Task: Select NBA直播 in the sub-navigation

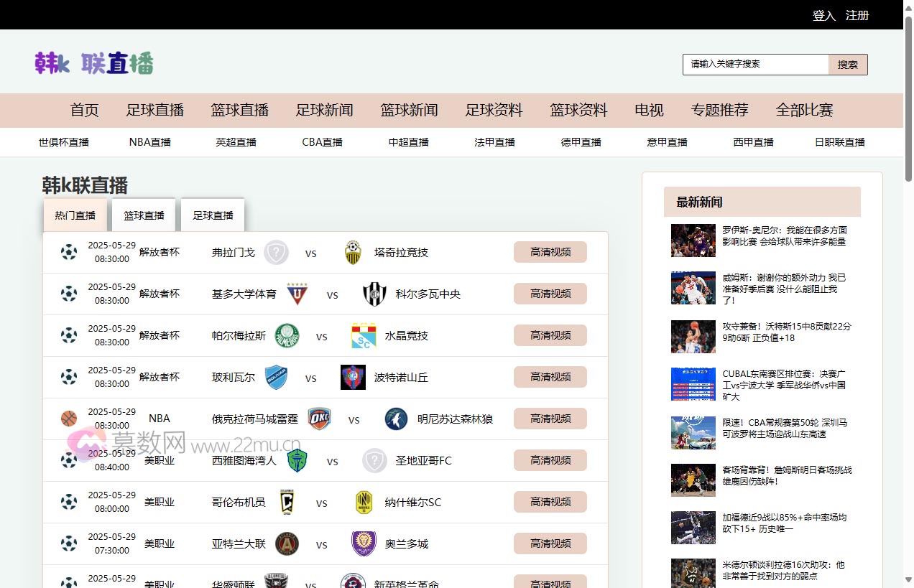Action: coord(149,141)
